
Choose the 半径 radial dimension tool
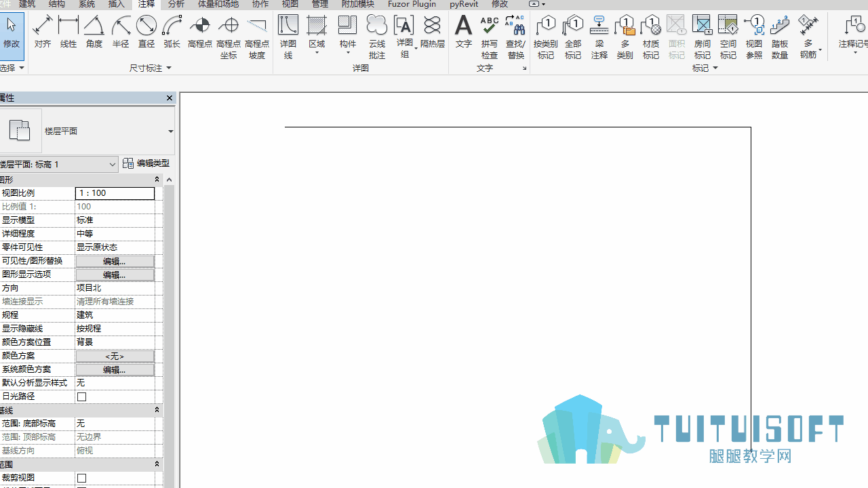click(x=121, y=32)
